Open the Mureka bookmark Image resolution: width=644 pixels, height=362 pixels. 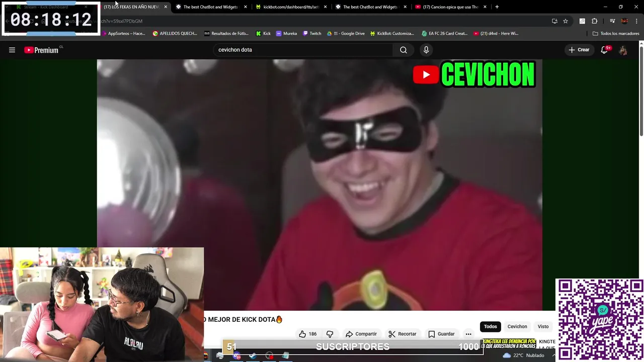pos(286,34)
